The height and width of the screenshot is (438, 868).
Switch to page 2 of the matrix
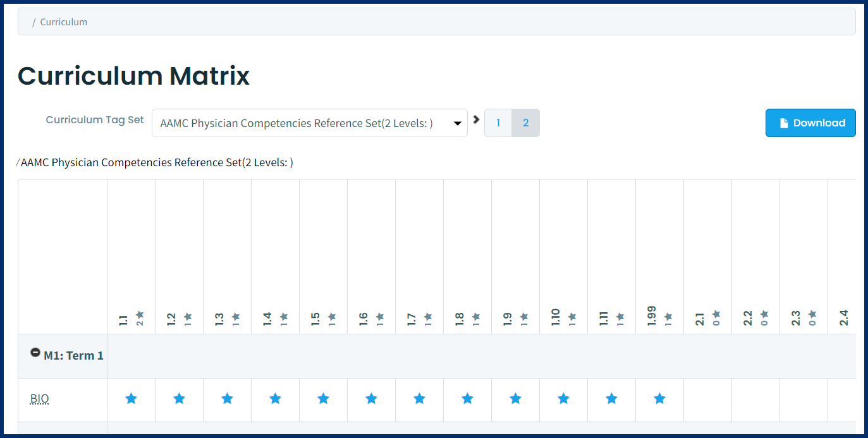point(526,123)
